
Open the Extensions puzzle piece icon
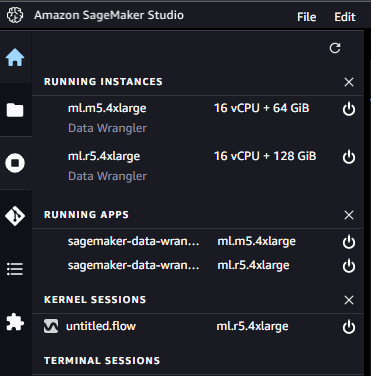[x=15, y=322]
